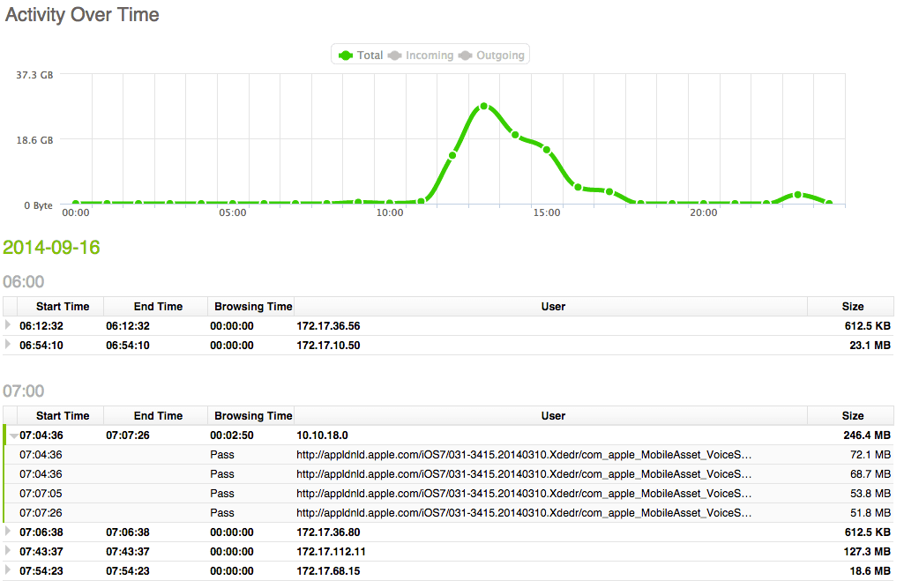The width and height of the screenshot is (904, 588).
Task: Toggle the Total series in the legend
Action: coord(361,56)
